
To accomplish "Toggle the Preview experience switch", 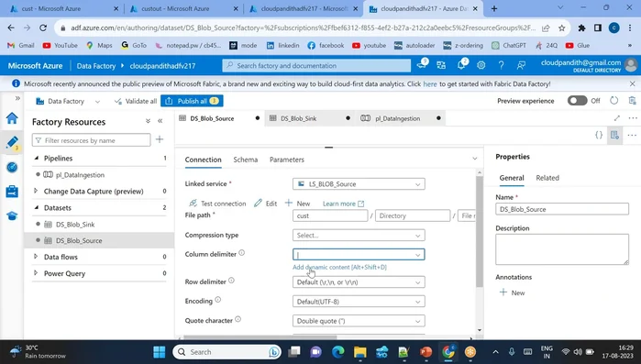I will coord(577,101).
